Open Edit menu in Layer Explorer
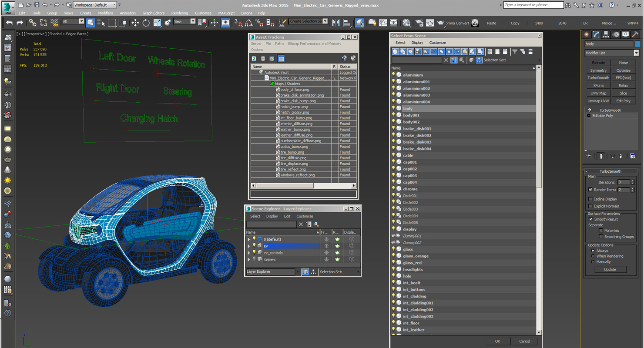This screenshot has width=644, height=348. click(287, 216)
